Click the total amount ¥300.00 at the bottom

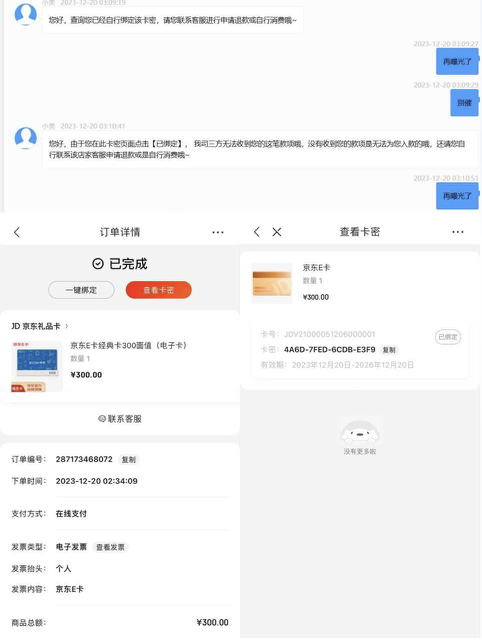[x=212, y=623]
